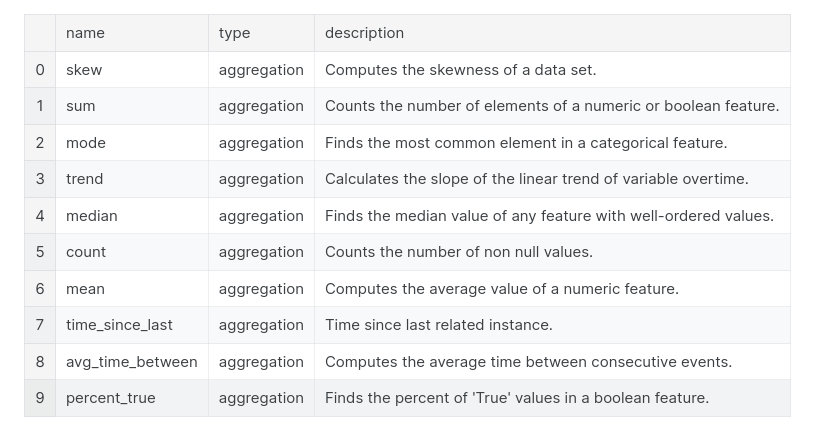Image resolution: width=825 pixels, height=447 pixels.
Task: Click row index 9
Action: click(40, 398)
